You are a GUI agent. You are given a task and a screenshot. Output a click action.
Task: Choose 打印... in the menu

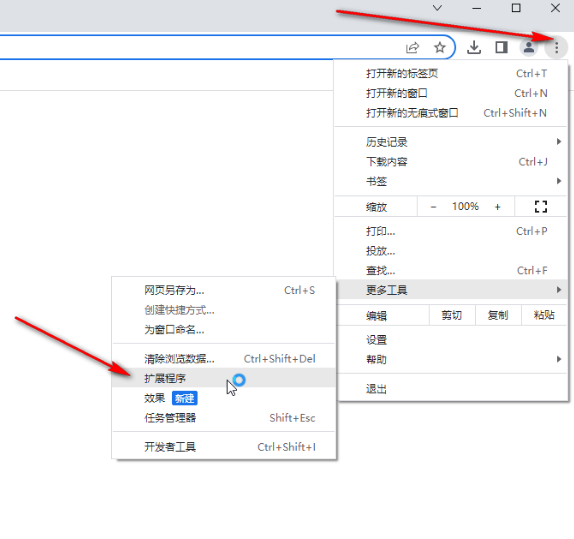click(x=451, y=231)
